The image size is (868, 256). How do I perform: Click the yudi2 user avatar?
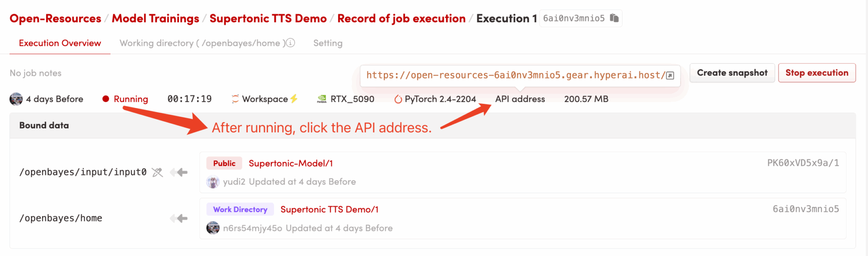coord(213,182)
